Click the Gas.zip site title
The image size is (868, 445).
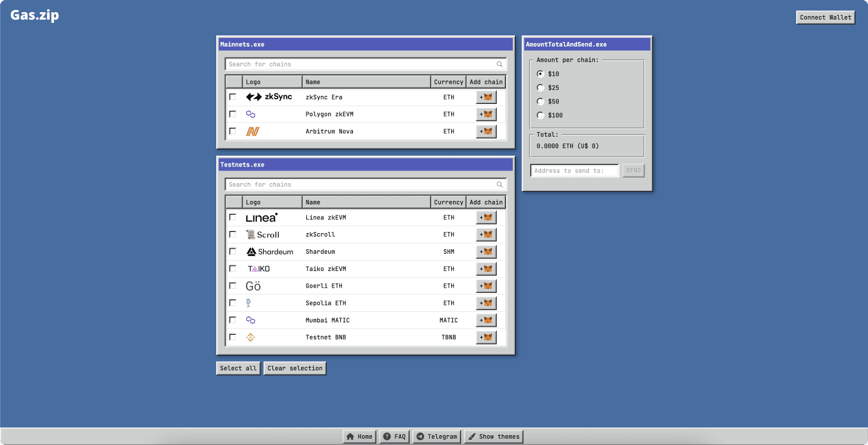[34, 16]
